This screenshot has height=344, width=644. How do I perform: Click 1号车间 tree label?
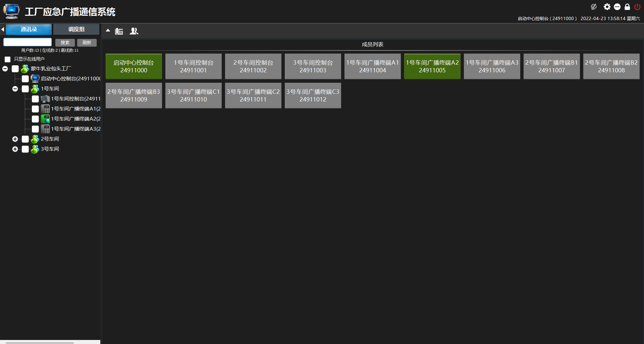click(x=50, y=89)
